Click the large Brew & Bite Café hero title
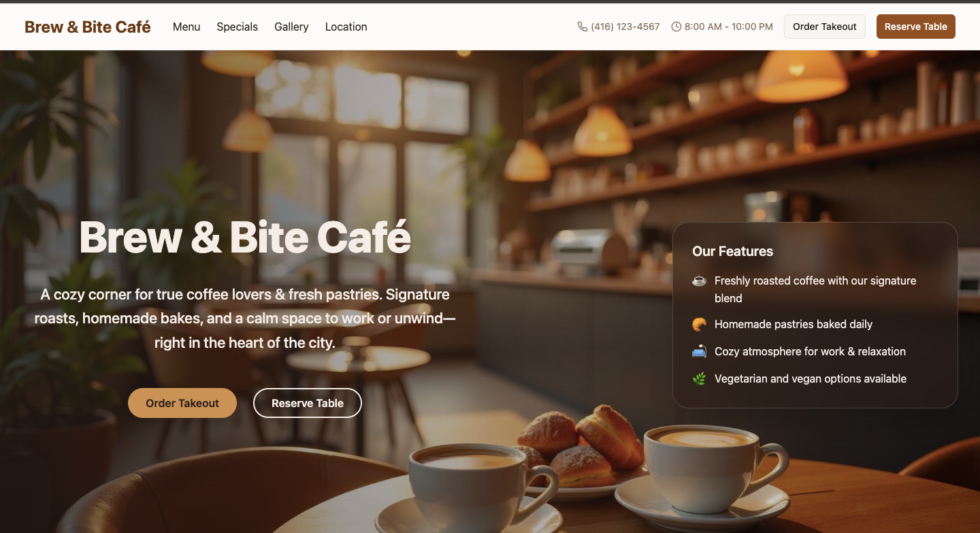 coord(245,238)
